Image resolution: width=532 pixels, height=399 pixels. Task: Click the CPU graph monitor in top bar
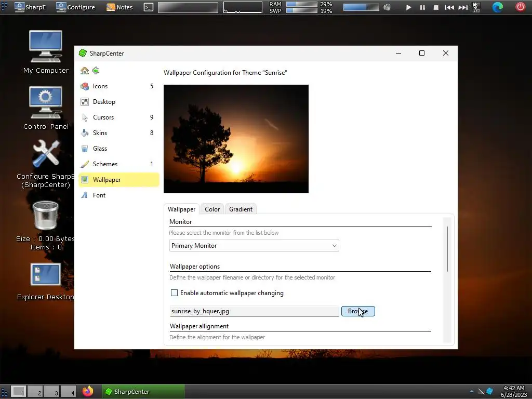tap(243, 7)
